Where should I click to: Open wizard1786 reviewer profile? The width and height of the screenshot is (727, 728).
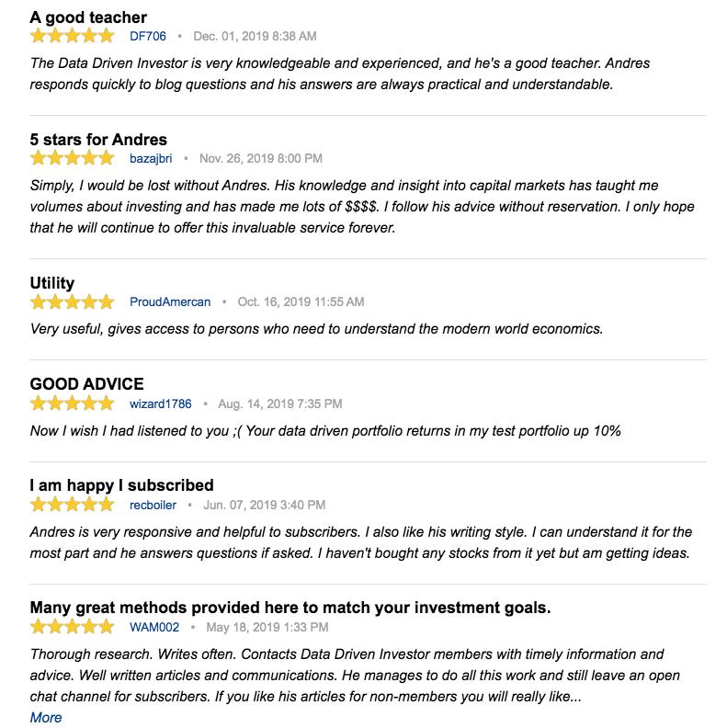coord(160,404)
